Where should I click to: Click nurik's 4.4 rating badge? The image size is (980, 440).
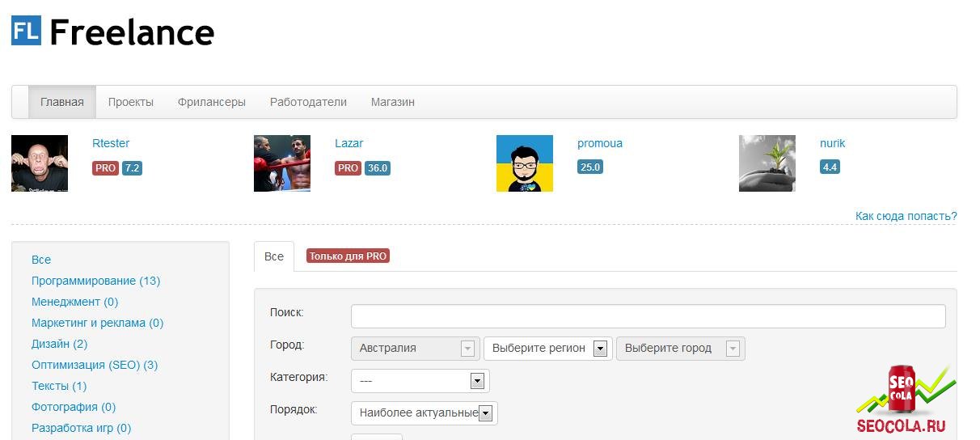pos(830,167)
